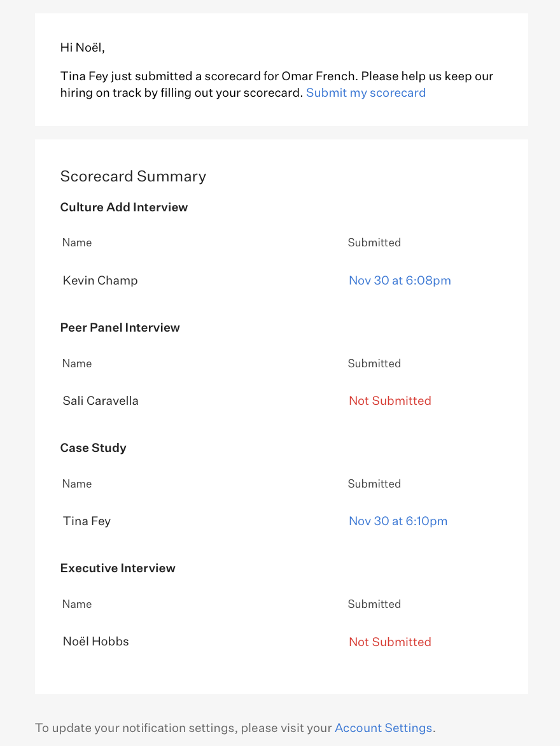
Task: Click Name column header under Culture Add Interview
Action: point(77,243)
